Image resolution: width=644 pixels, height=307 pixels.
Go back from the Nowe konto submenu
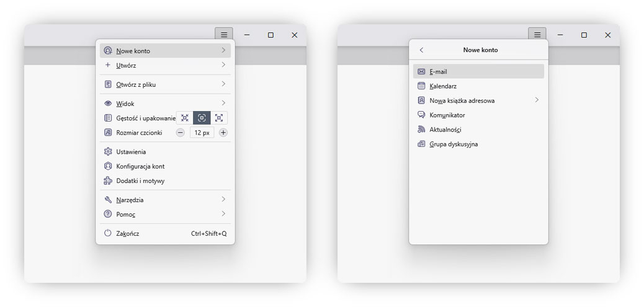(421, 50)
